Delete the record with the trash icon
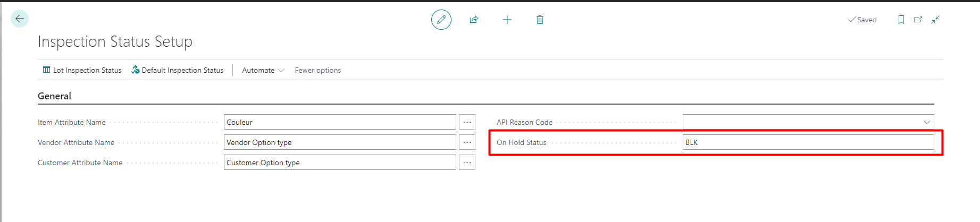This screenshot has height=222, width=980. coord(540,20)
